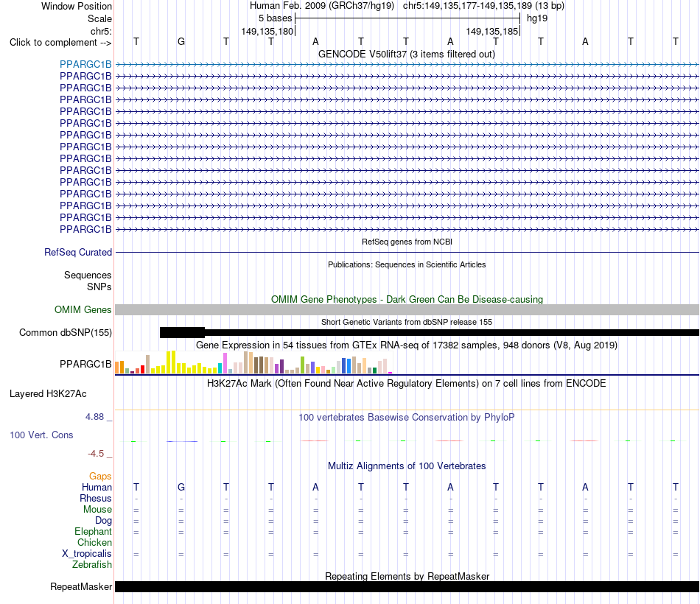Screen dimensions: 700x604
Task: Click the light-blue highlighted PPARGC1B transcript label
Action: [x=85, y=64]
